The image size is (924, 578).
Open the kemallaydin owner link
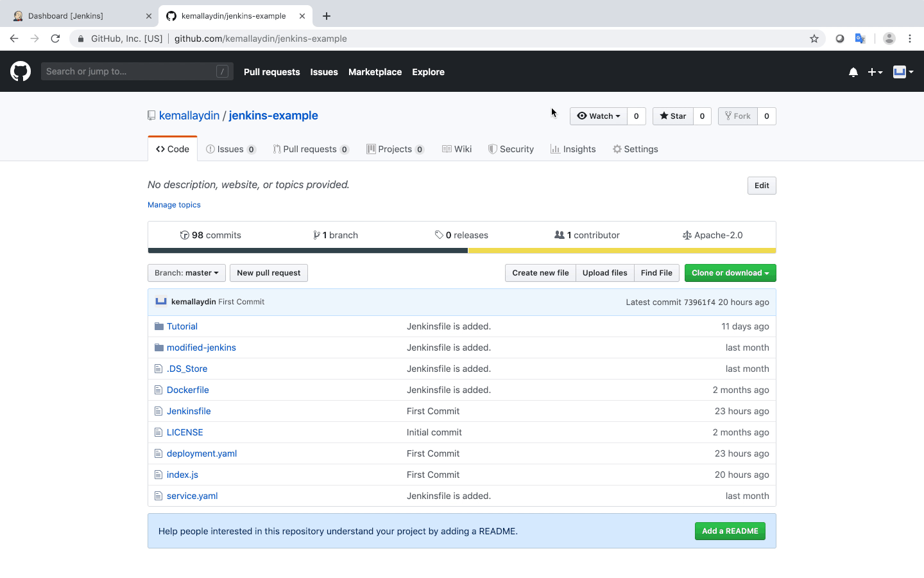click(x=189, y=116)
